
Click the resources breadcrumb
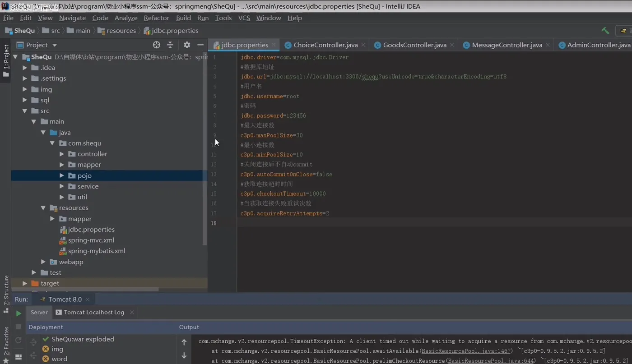pos(117,31)
